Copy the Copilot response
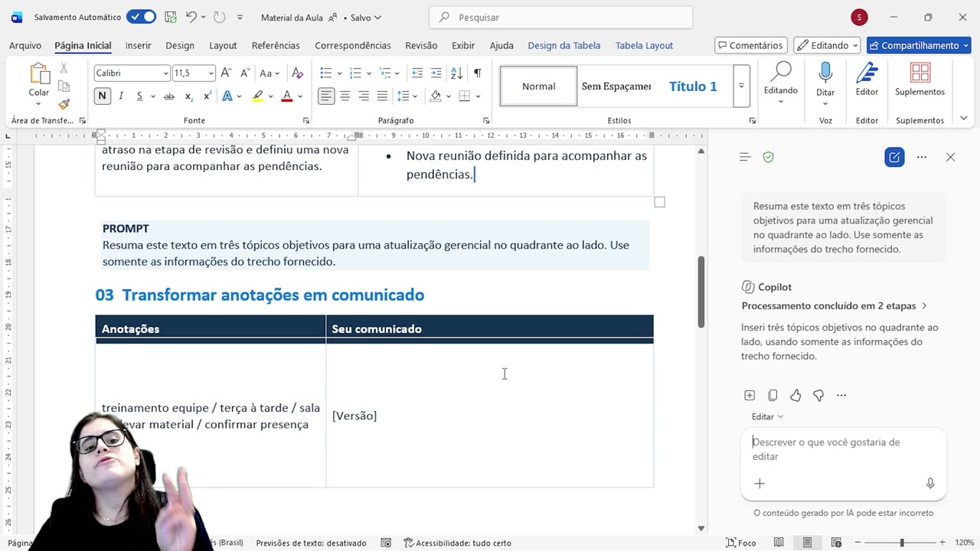This screenshot has height=551, width=980. click(x=773, y=396)
